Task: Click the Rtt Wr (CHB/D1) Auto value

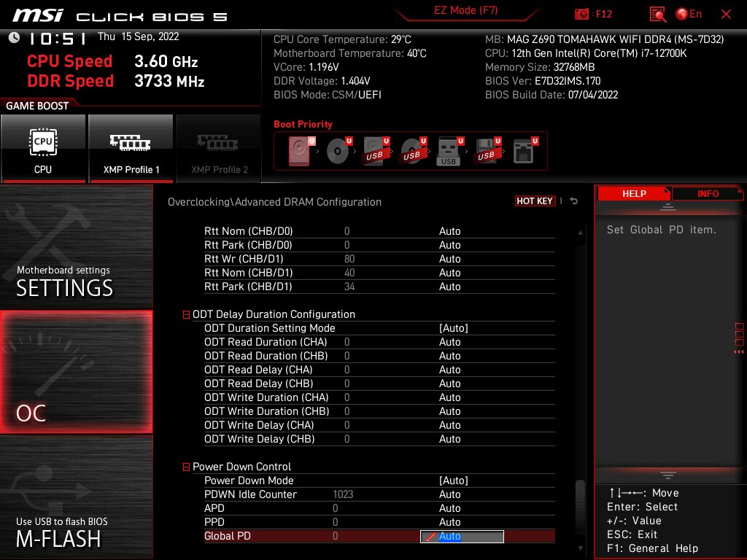Action: click(x=449, y=259)
